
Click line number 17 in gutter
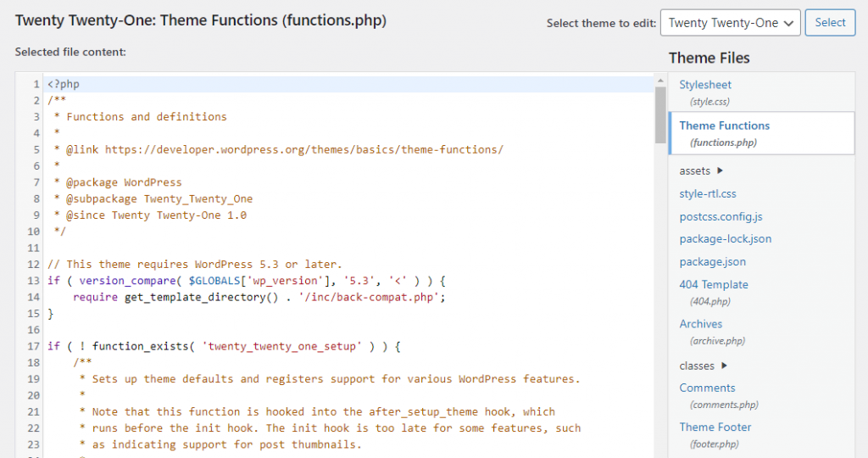point(34,346)
